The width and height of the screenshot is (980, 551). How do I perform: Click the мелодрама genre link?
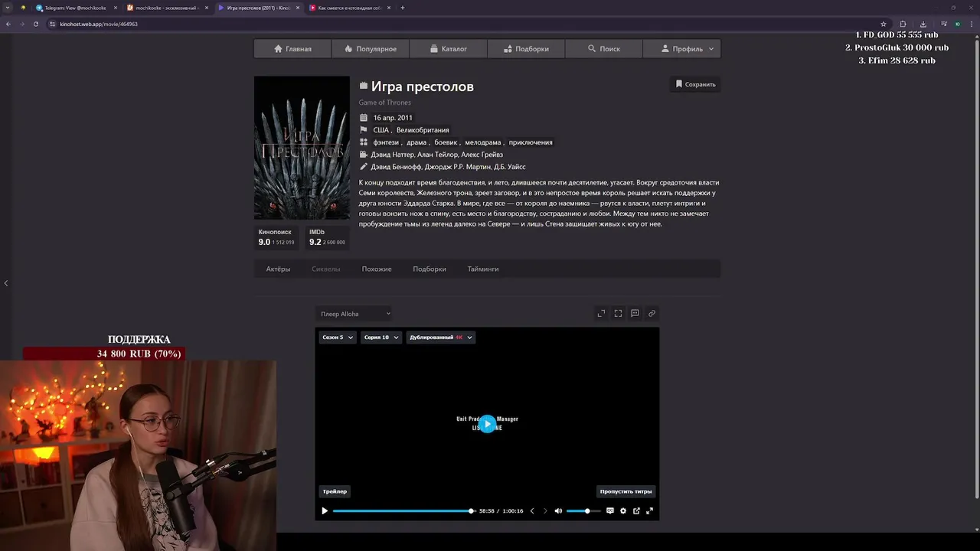click(x=483, y=142)
